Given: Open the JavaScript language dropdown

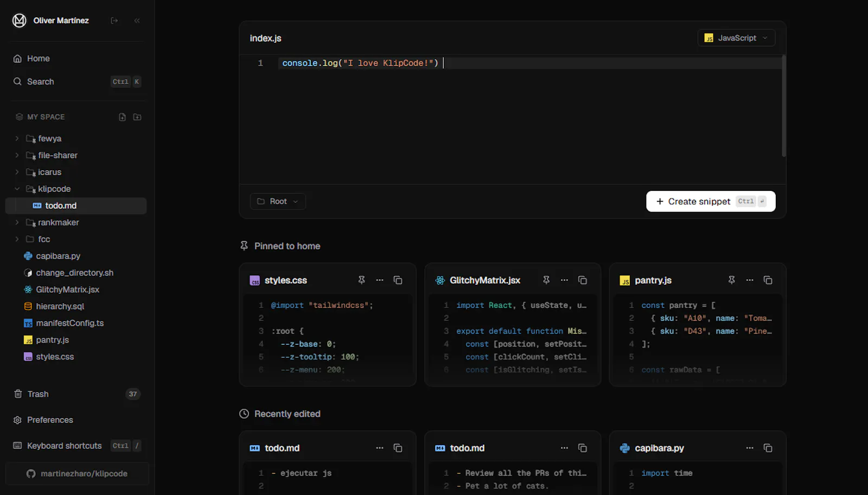Looking at the screenshot, I should click(736, 38).
